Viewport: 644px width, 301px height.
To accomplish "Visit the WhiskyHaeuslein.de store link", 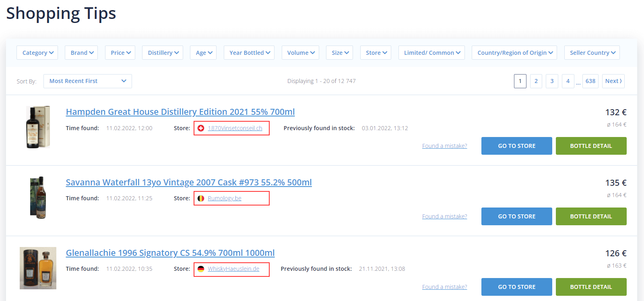I will tap(233, 269).
